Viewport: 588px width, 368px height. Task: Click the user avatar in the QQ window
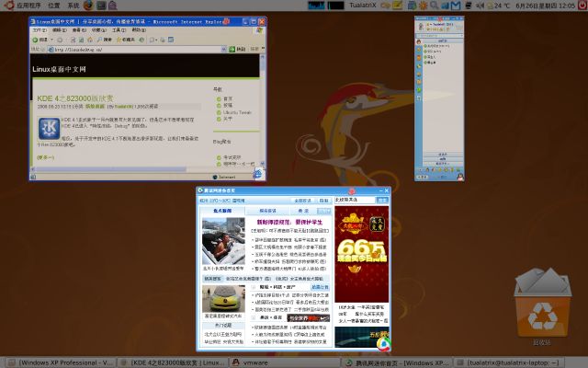(x=421, y=26)
